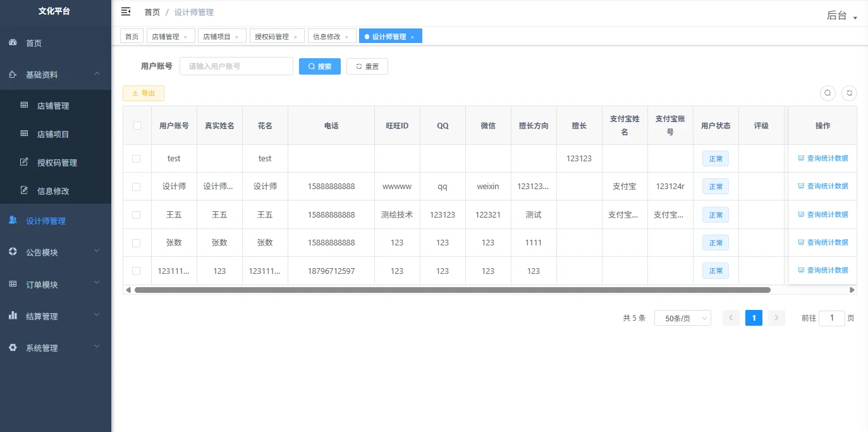This screenshot has height=432, width=868.
Task: Check the checkbox on the test row
Action: click(x=137, y=158)
